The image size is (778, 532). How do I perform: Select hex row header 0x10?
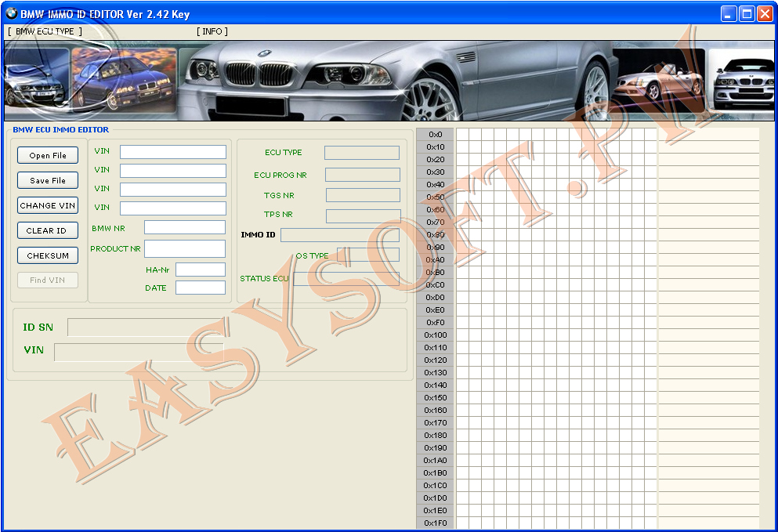[435, 147]
